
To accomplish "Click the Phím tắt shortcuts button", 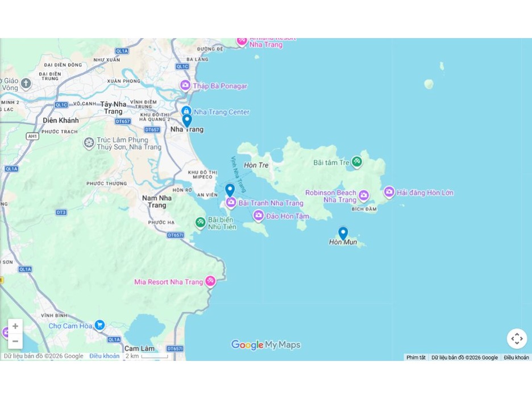I will point(416,358).
